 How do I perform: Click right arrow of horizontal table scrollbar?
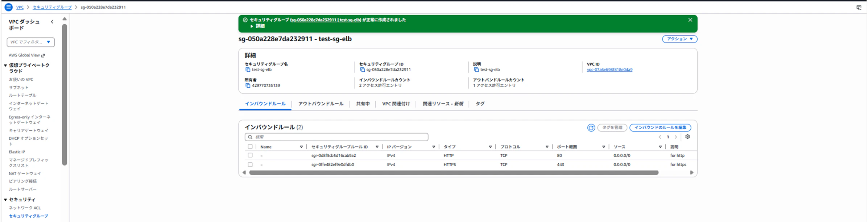pos(691,173)
